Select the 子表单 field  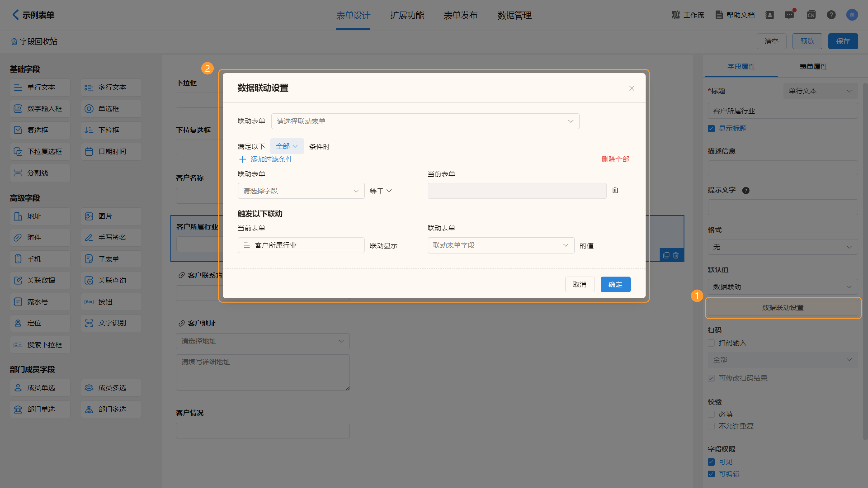click(111, 259)
